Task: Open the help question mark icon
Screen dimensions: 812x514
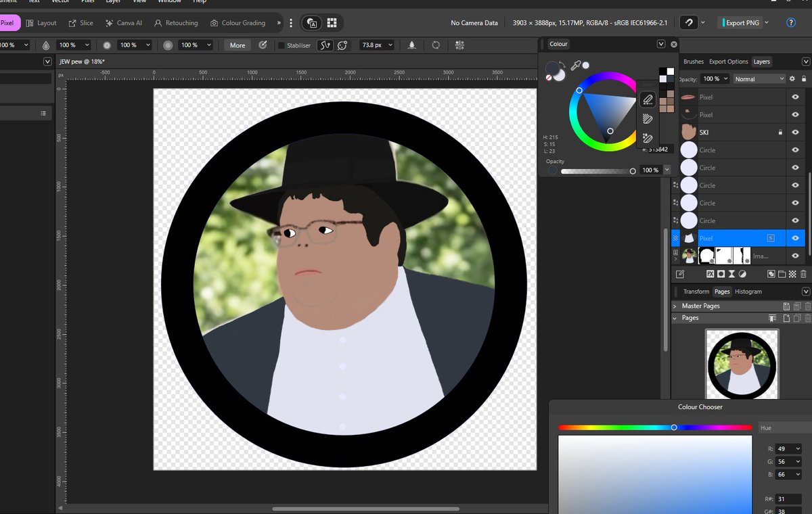Action: pyautogui.click(x=790, y=22)
